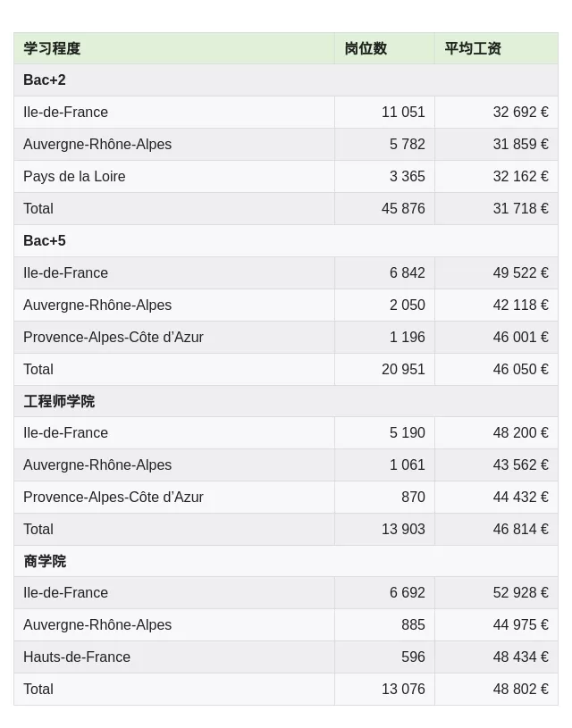Click the 工程师学院 section heading
Viewport: 572px width, 728px height.
coord(59,401)
